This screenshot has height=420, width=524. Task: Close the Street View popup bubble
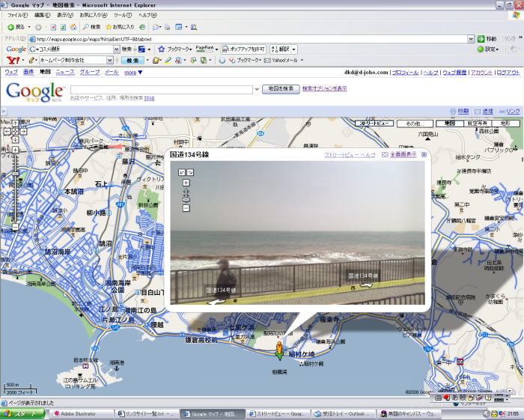tap(424, 155)
